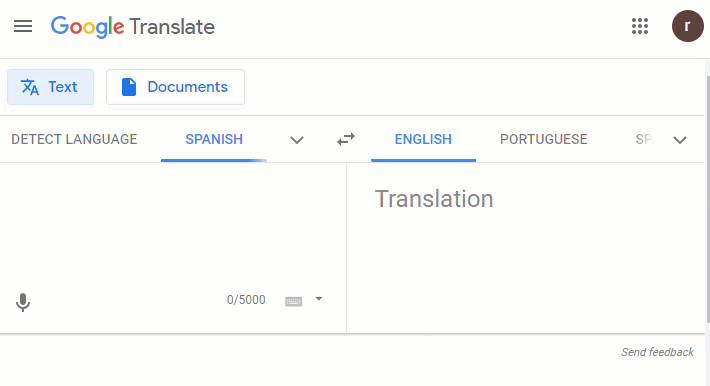Swap source and target languages
The width and height of the screenshot is (710, 386).
pyautogui.click(x=346, y=139)
